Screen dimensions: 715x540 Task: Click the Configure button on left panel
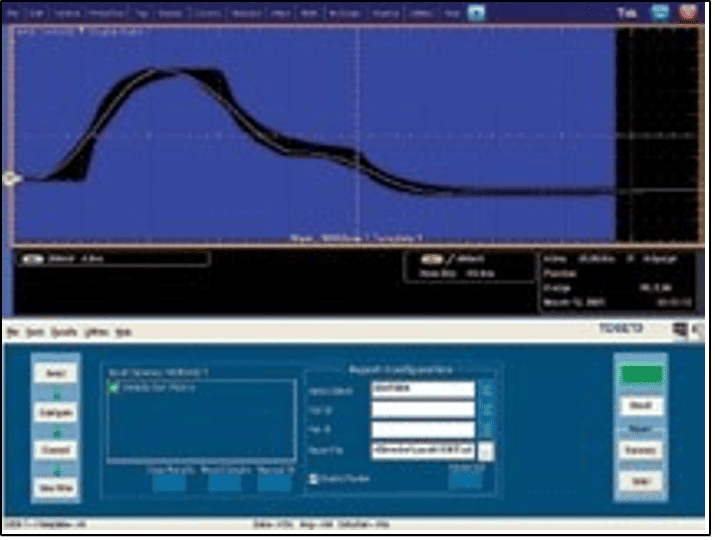pyautogui.click(x=54, y=411)
